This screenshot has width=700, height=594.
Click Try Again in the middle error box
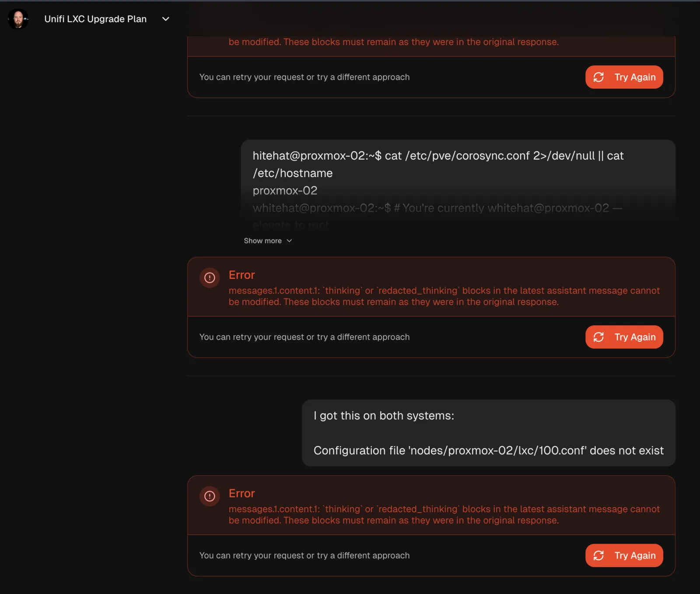pos(624,337)
